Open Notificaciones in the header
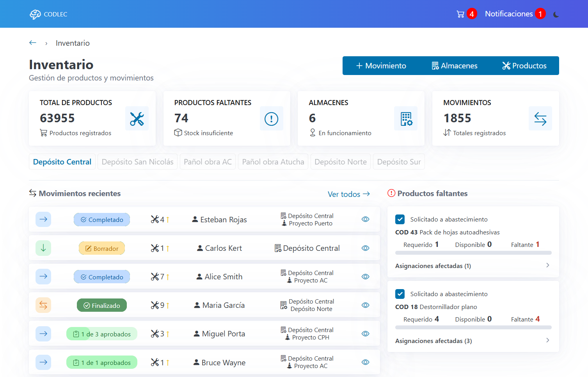This screenshot has width=588, height=377. coord(509,14)
